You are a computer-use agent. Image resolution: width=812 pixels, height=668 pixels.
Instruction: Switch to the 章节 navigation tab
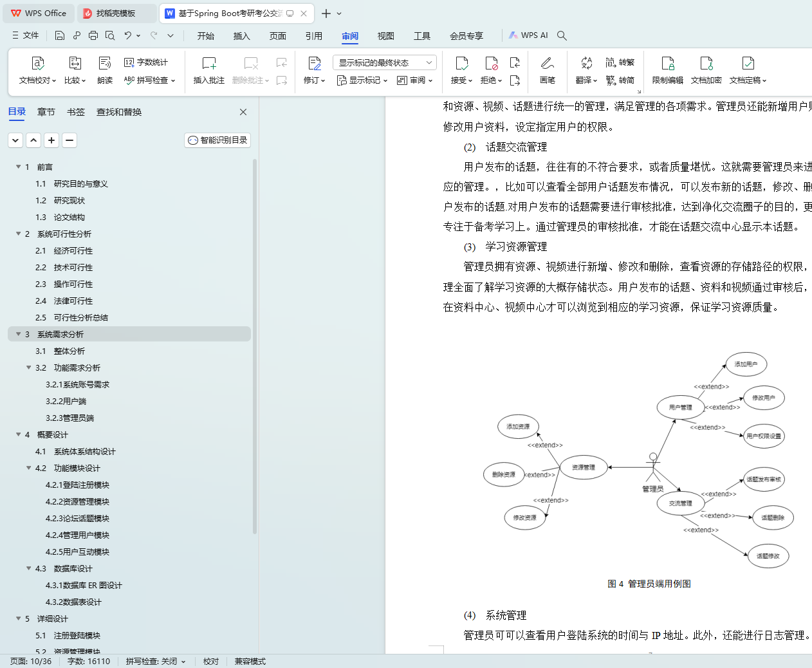(x=46, y=112)
